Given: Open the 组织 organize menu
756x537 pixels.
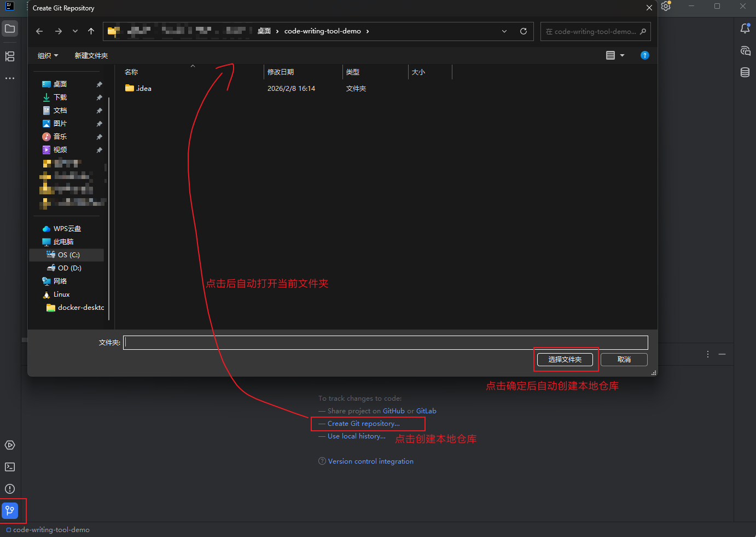Looking at the screenshot, I should pos(48,55).
